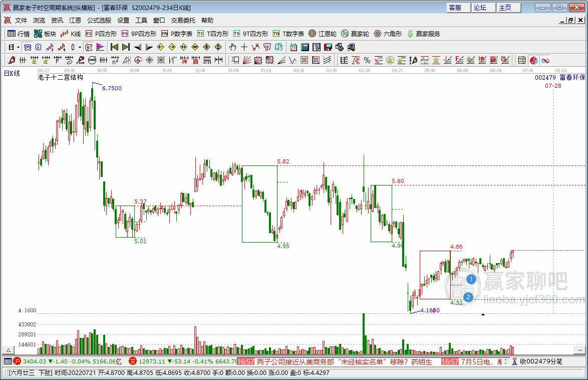Open the 板块 sector view

point(45,34)
